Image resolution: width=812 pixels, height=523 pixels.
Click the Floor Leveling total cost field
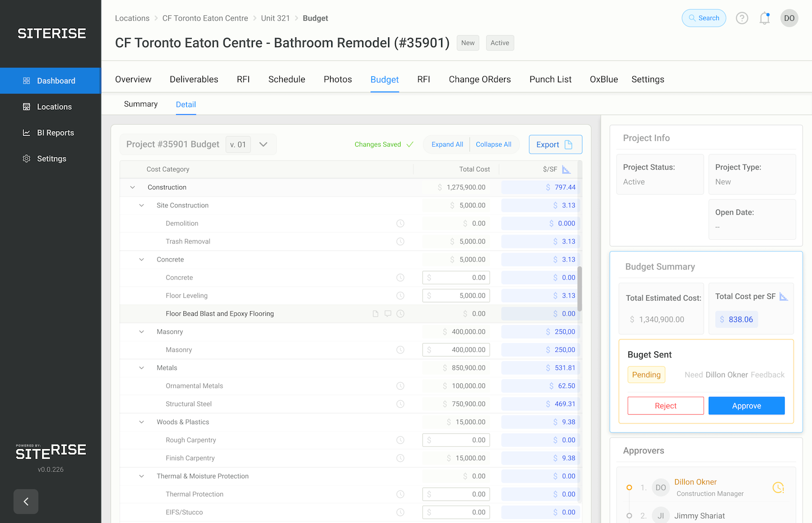click(456, 296)
